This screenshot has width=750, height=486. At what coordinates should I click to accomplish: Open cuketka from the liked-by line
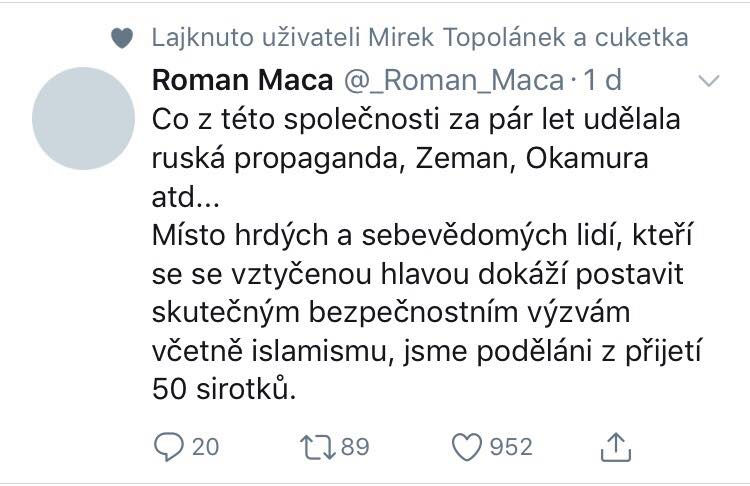(641, 37)
